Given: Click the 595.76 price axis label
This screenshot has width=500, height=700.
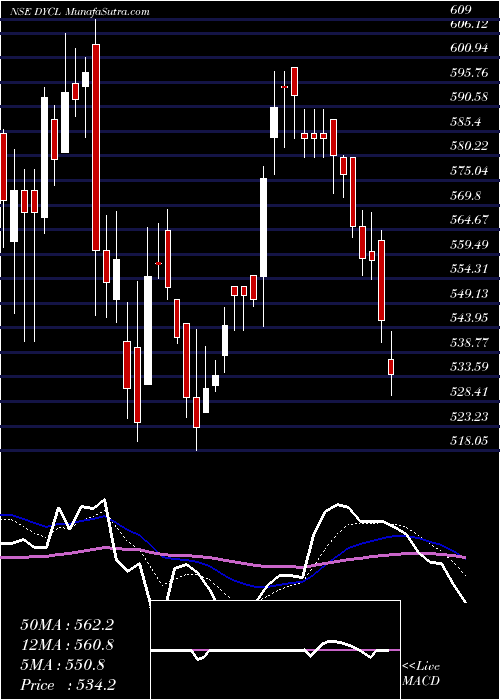Looking at the screenshot, I should tap(469, 73).
